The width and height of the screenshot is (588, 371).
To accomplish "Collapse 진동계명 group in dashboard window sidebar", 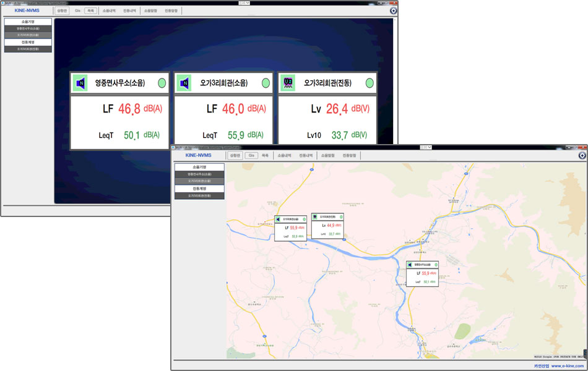I will point(27,42).
